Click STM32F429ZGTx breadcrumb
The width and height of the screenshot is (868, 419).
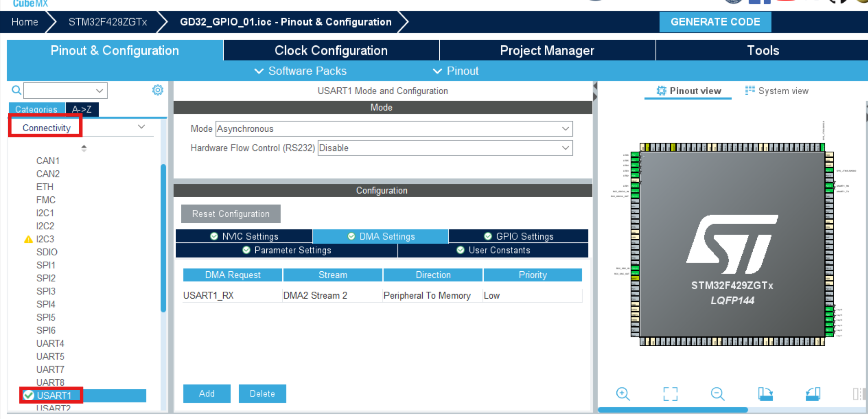pos(108,22)
